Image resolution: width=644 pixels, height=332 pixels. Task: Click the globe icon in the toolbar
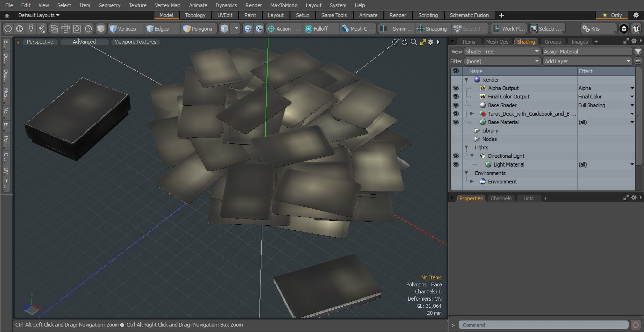[x=19, y=29]
